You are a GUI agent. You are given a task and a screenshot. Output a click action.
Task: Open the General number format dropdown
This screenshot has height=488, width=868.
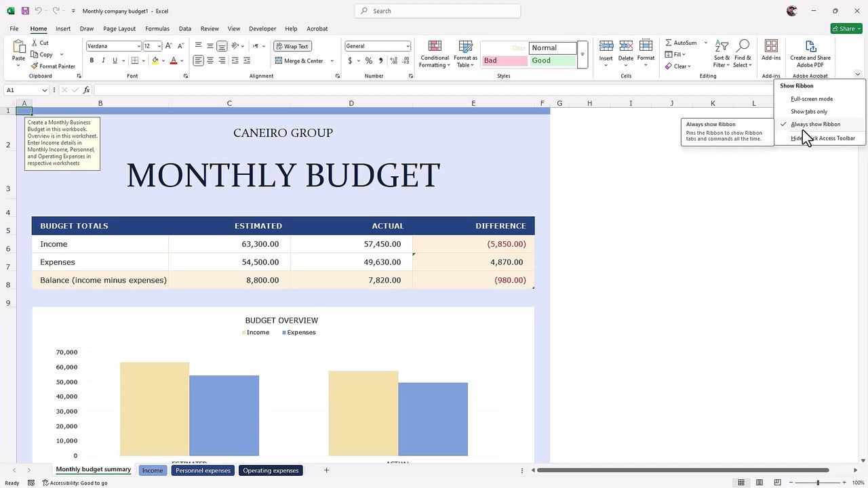click(x=408, y=46)
